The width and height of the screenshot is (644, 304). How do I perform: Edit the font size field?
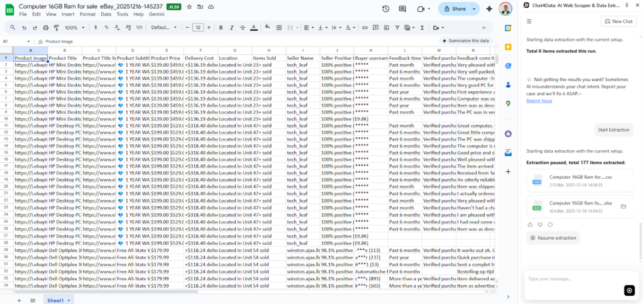click(198, 28)
